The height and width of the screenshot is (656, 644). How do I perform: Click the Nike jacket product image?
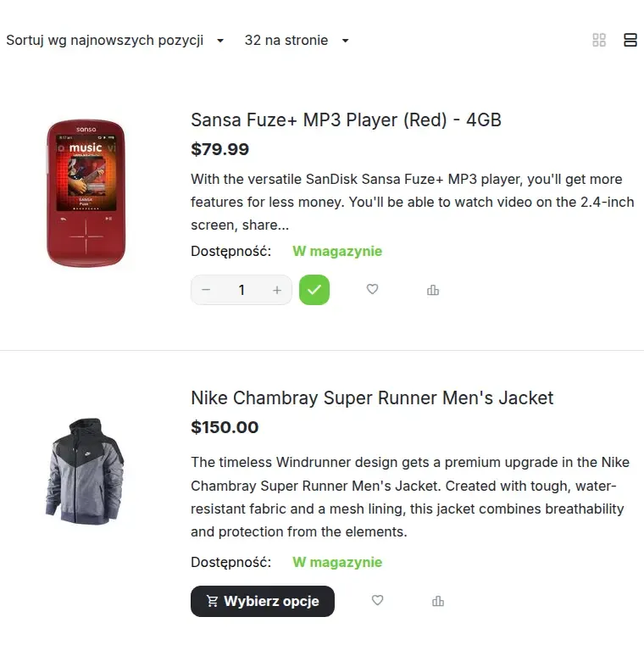point(85,470)
